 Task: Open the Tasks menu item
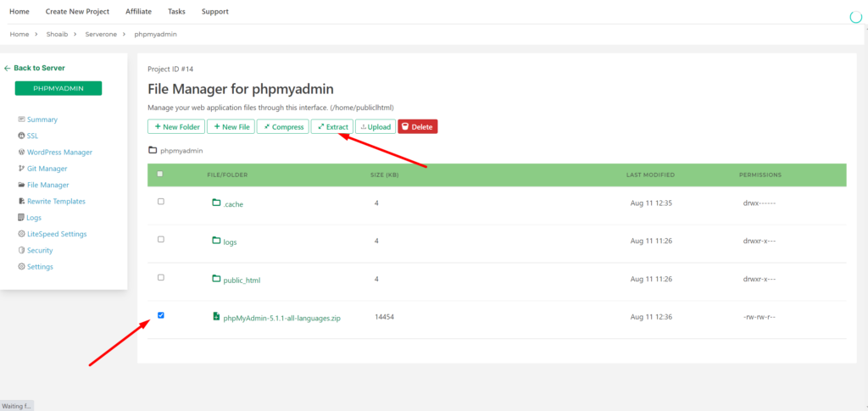(176, 11)
